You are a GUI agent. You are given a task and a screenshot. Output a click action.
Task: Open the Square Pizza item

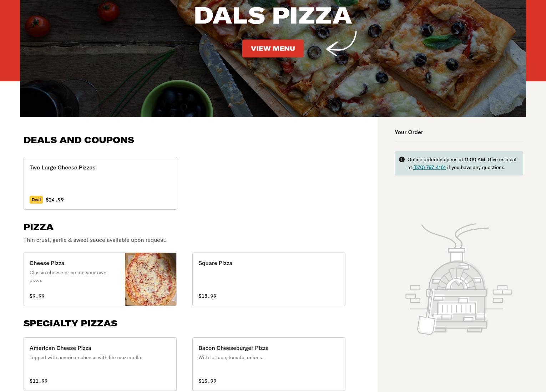click(269, 279)
